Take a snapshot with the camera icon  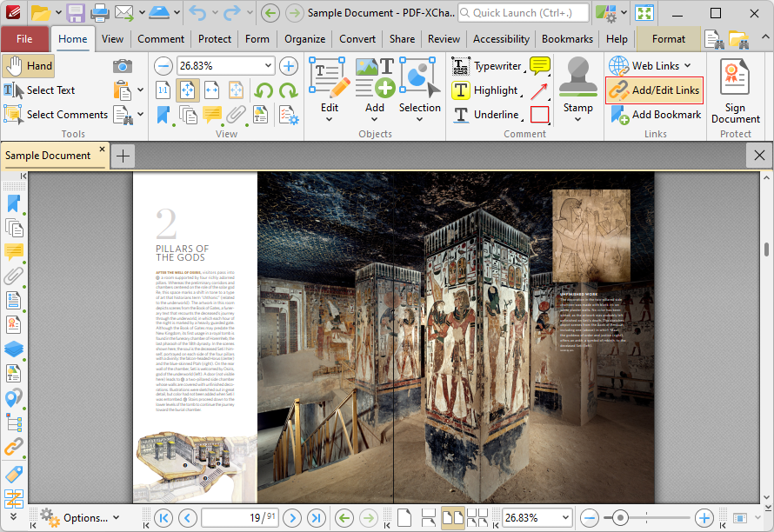click(x=122, y=66)
